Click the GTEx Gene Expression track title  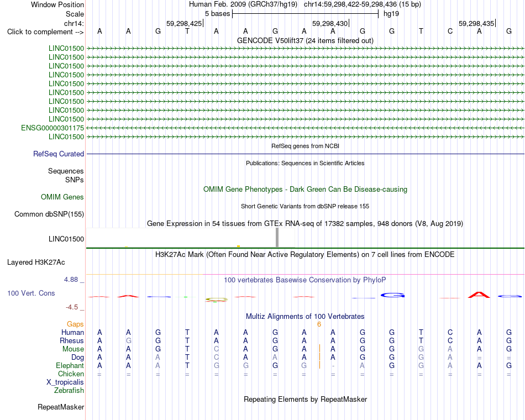[305, 223]
